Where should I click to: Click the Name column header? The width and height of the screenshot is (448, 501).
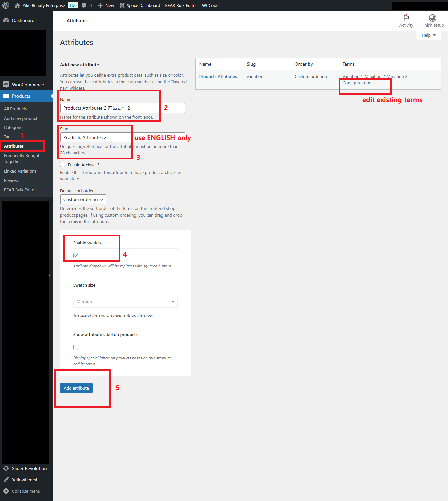pyautogui.click(x=205, y=64)
